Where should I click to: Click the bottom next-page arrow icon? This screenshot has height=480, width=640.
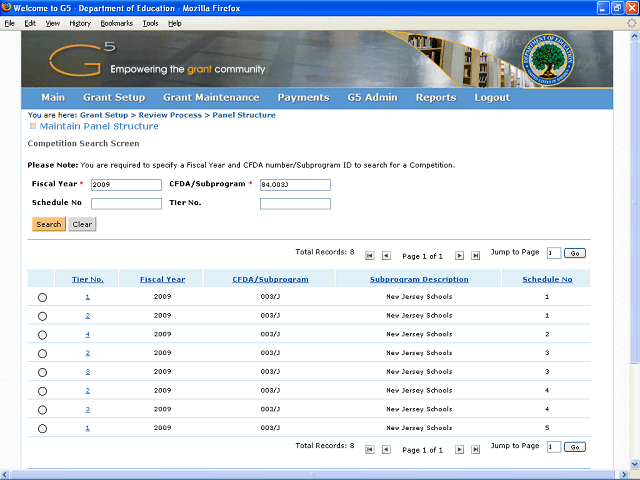(460, 449)
